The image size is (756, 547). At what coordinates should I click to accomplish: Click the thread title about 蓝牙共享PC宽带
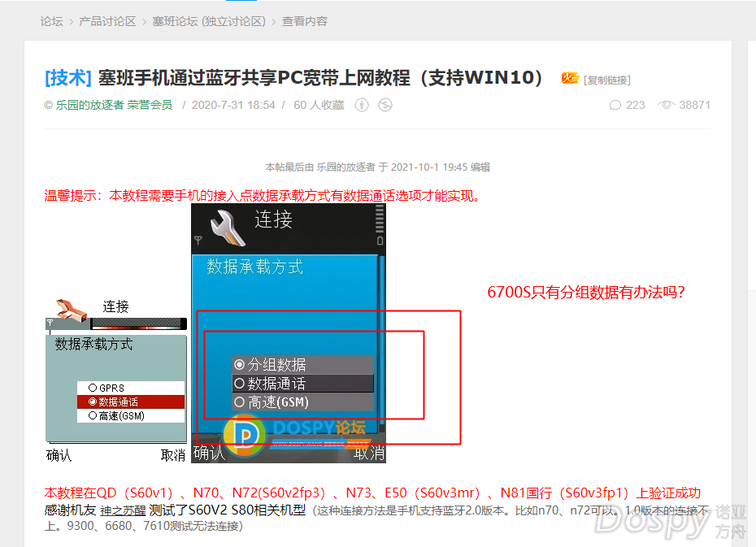tap(320, 77)
